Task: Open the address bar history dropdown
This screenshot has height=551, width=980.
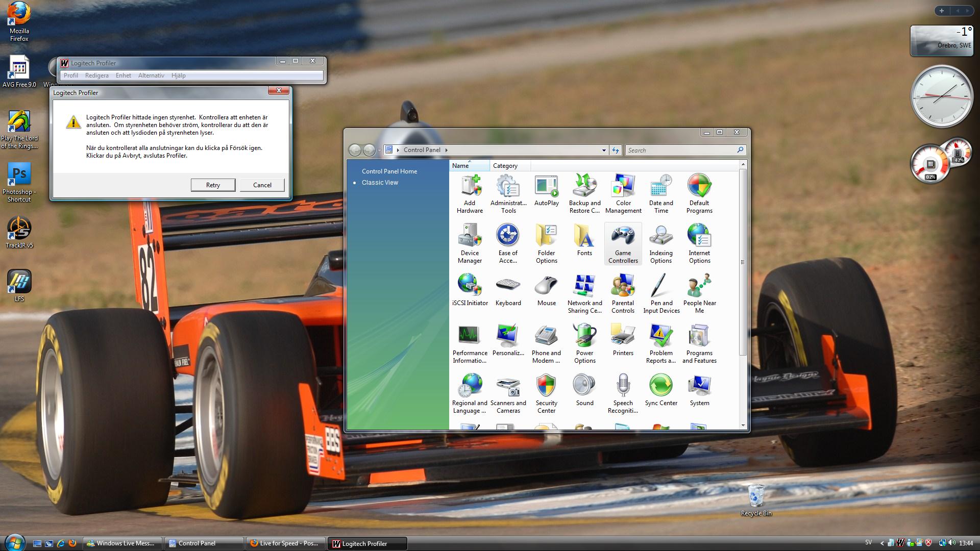Action: (604, 150)
